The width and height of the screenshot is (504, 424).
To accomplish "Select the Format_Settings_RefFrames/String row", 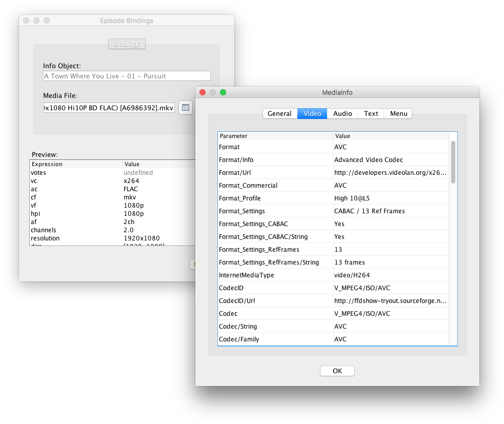I will (333, 263).
